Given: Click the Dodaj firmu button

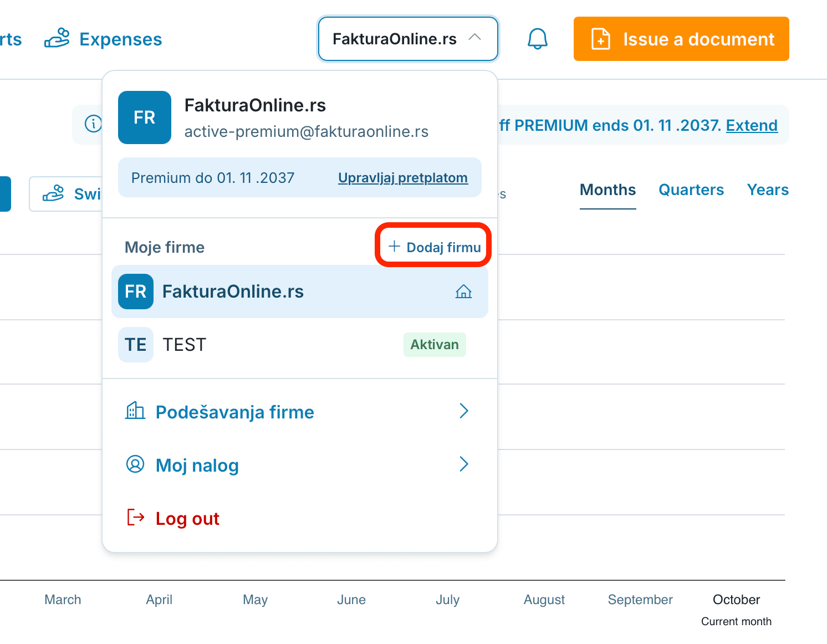Looking at the screenshot, I should click(435, 247).
